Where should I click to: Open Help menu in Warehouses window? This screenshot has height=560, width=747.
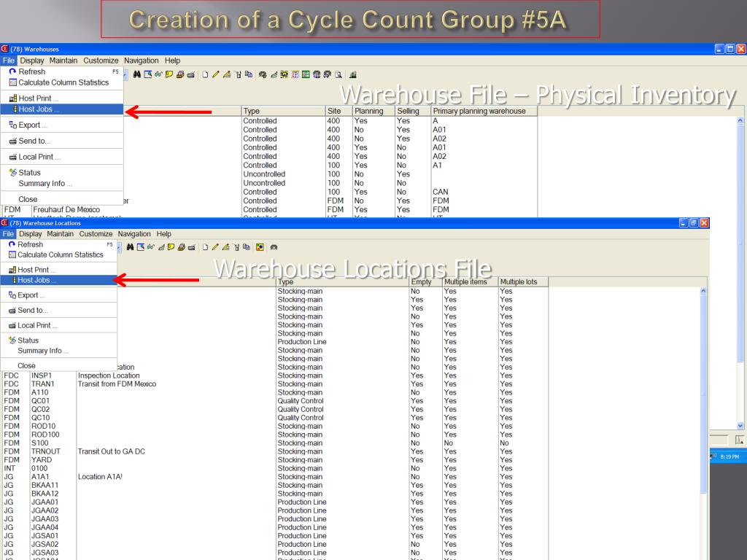pyautogui.click(x=172, y=61)
